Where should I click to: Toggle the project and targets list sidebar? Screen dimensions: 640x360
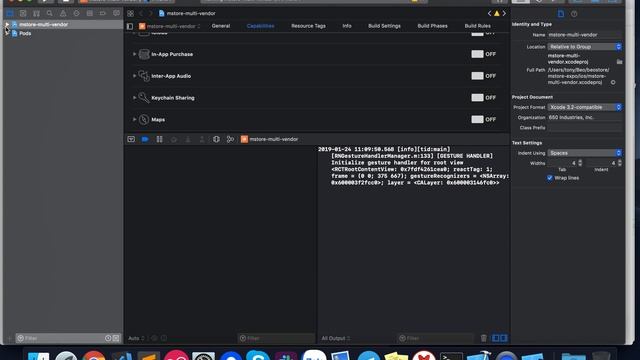(x=130, y=26)
